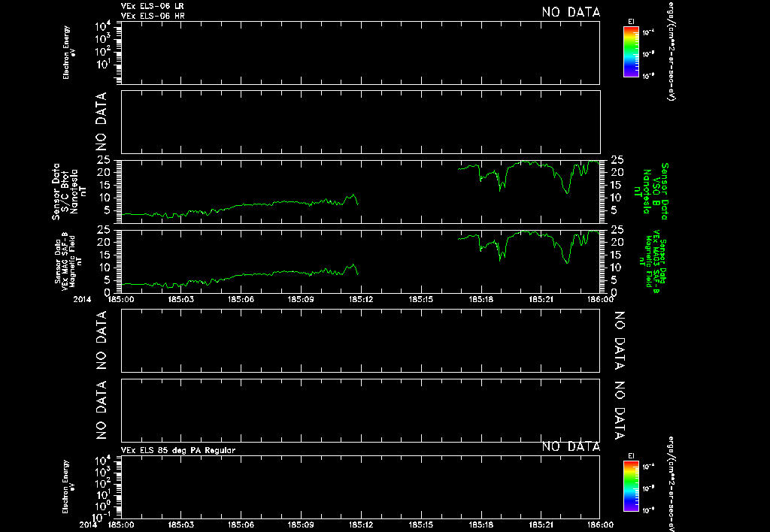Screen dimensions: 770x532
Task: Click the '10^-1' tick of the 85 deg PA panel
Action: (x=103, y=517)
